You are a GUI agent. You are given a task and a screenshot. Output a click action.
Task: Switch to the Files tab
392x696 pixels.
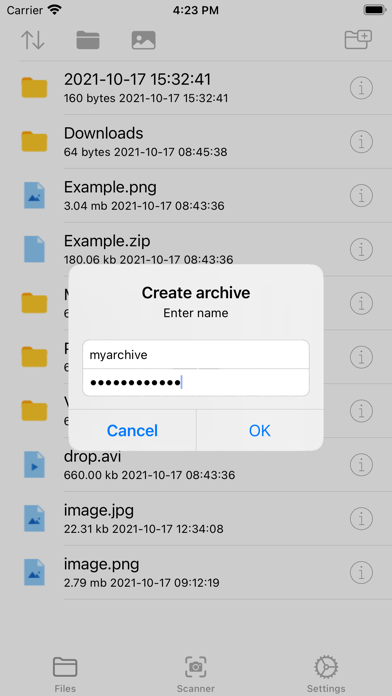65,674
